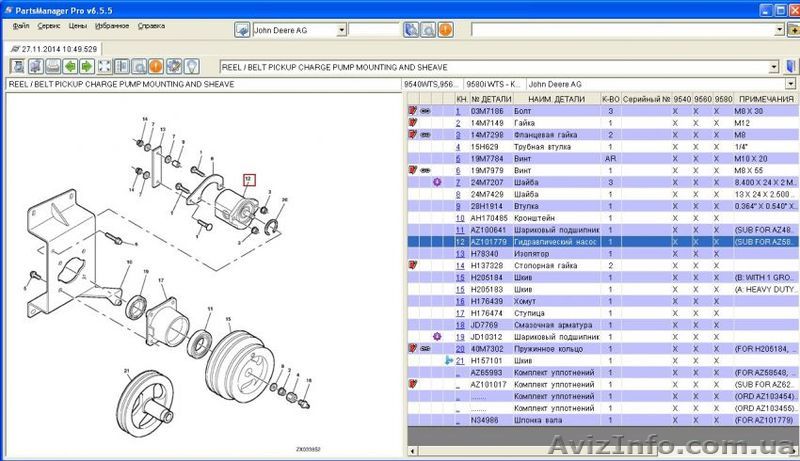Viewport: 800px width, 461px height.
Task: Click the orange info icon in diagram toolbar
Action: tap(155, 67)
